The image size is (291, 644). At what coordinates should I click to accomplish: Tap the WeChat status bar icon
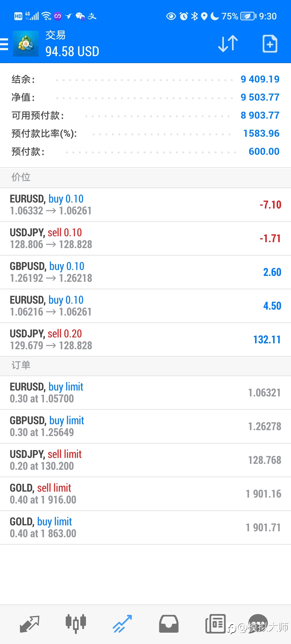80,16
